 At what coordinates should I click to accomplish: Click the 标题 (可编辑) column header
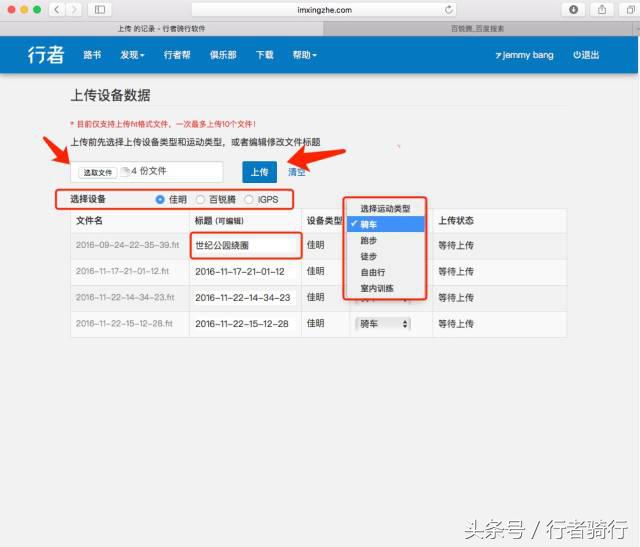pyautogui.click(x=219, y=221)
